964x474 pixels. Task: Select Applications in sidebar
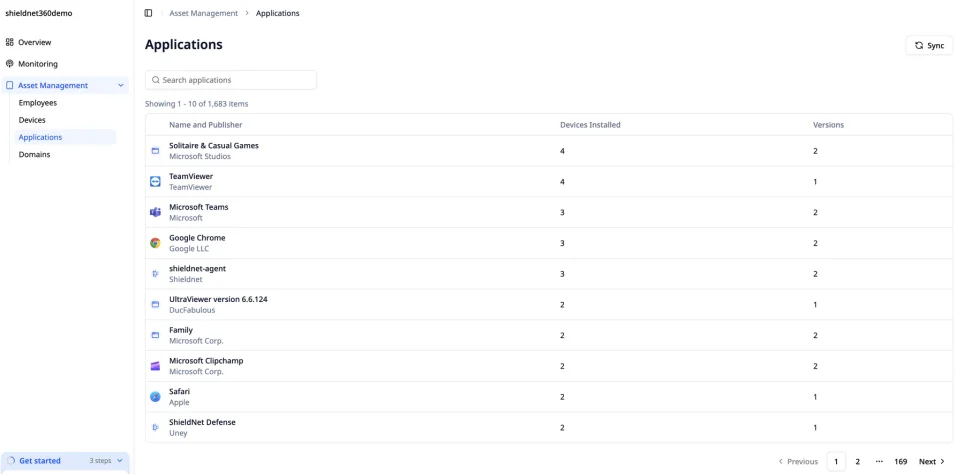click(x=65, y=137)
